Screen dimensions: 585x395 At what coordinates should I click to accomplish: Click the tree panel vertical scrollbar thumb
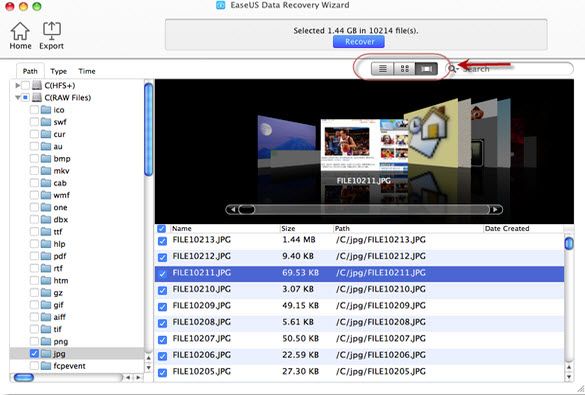tap(148, 129)
